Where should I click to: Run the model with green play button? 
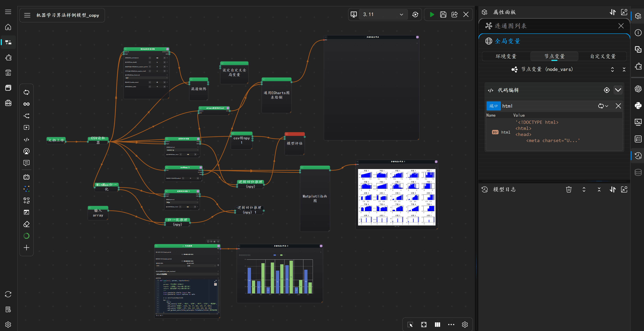tap(432, 15)
